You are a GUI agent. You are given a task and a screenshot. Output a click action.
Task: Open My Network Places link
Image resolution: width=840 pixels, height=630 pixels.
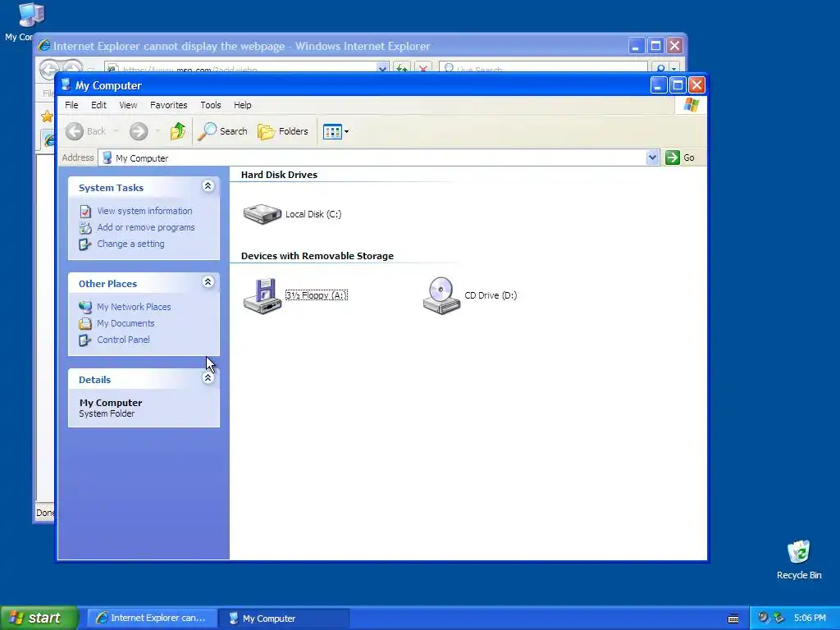click(x=134, y=307)
